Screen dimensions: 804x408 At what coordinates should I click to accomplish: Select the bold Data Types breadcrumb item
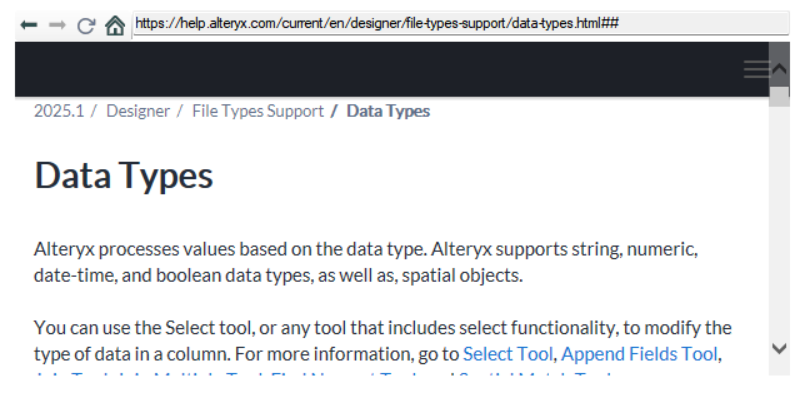[388, 111]
